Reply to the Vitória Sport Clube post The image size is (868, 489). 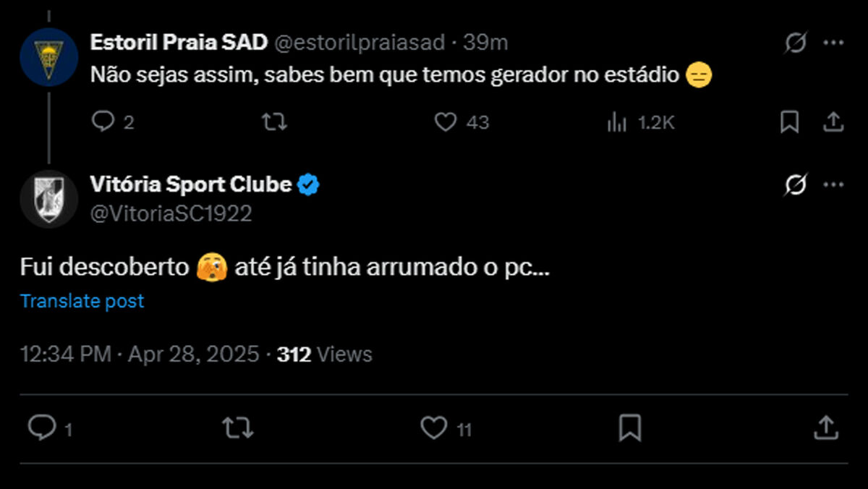click(x=41, y=428)
